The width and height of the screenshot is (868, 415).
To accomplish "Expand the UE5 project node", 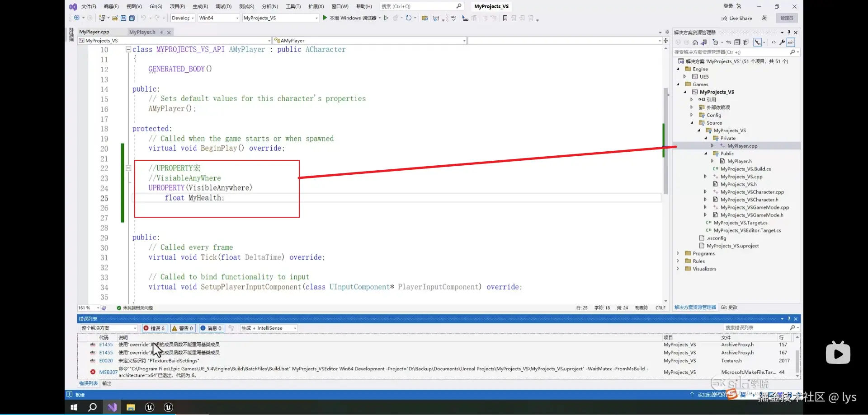I will [684, 77].
